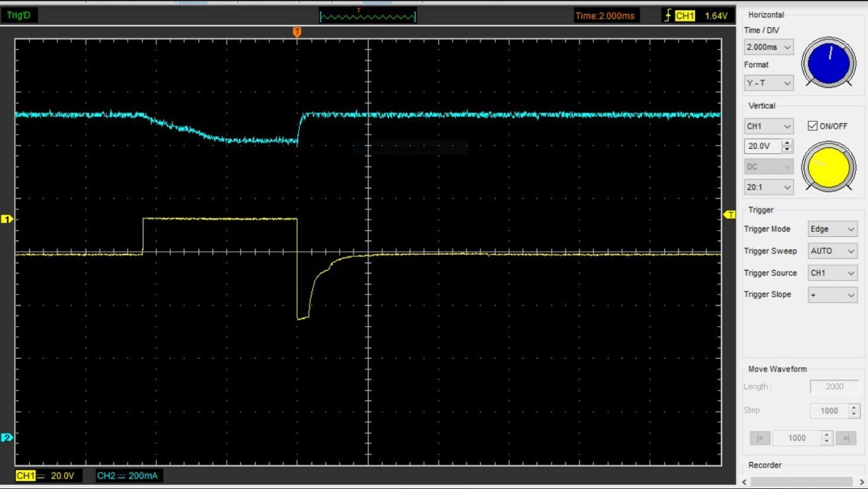Click the yellow trigger level marker on right edge
The width and height of the screenshot is (868, 489).
tap(730, 214)
